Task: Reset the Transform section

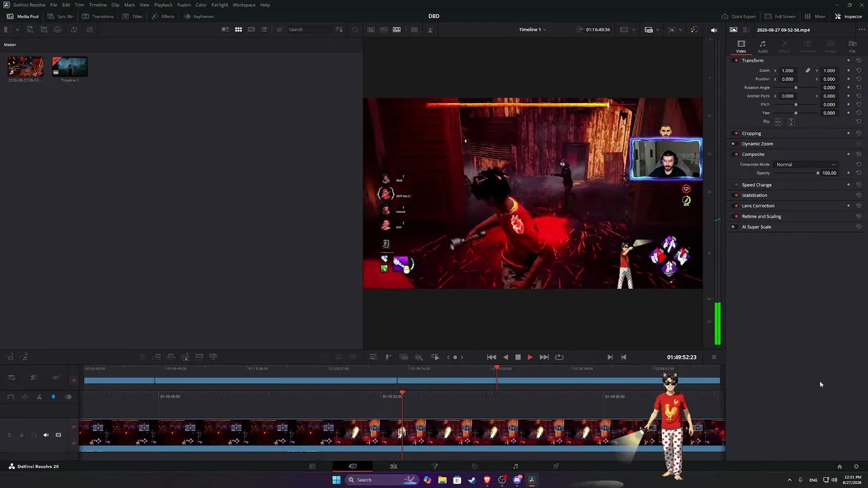Action: [859, 60]
